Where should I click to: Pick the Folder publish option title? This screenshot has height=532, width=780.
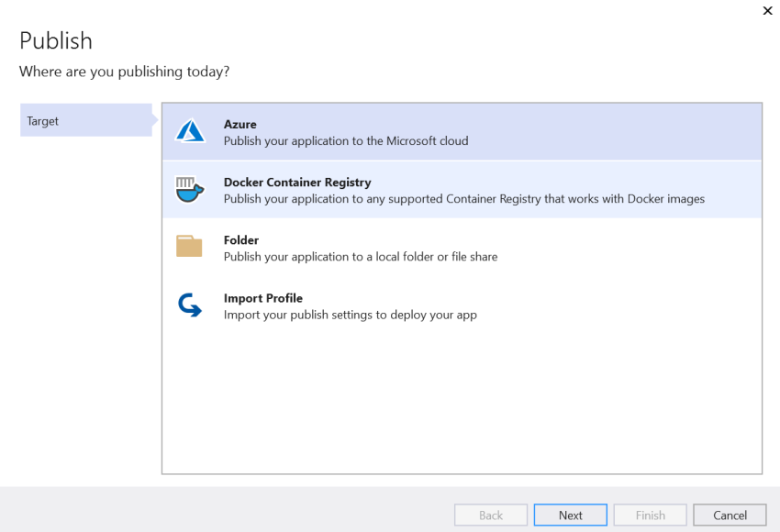[241, 240]
